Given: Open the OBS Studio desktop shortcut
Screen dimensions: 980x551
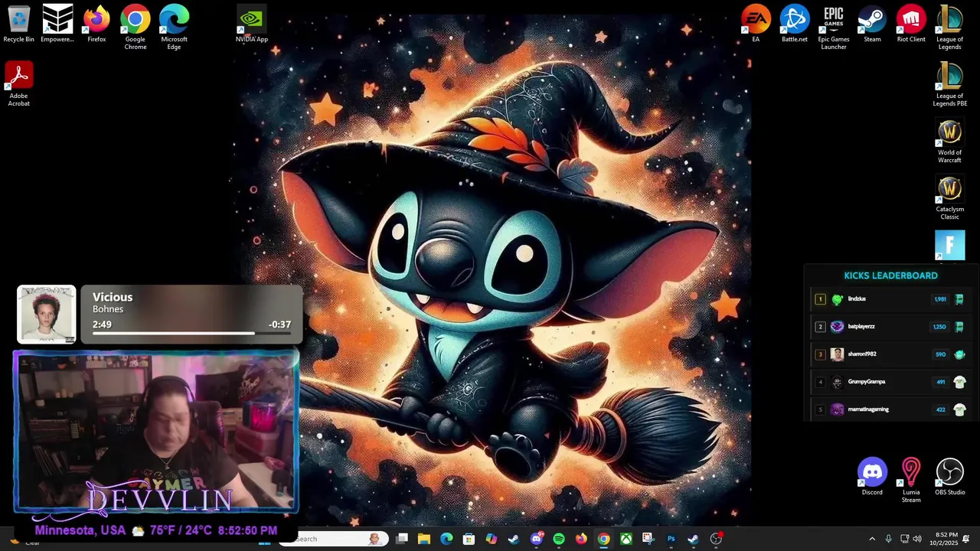Looking at the screenshot, I should click(949, 477).
